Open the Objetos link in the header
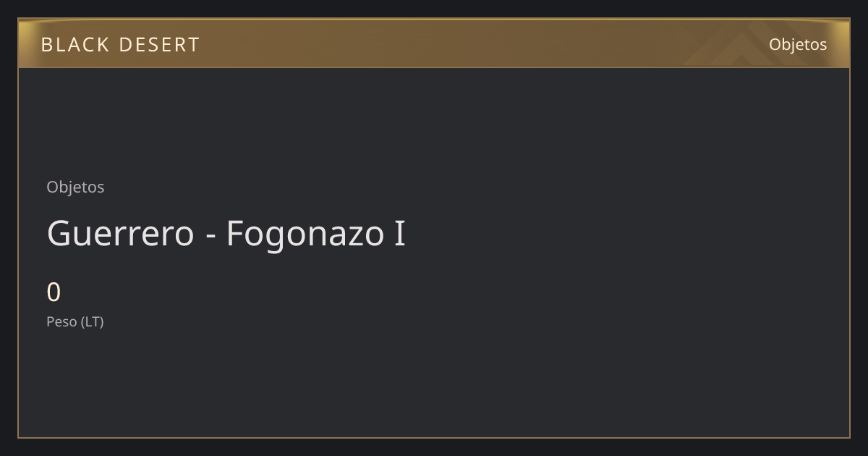The height and width of the screenshot is (456, 868). pos(798,44)
